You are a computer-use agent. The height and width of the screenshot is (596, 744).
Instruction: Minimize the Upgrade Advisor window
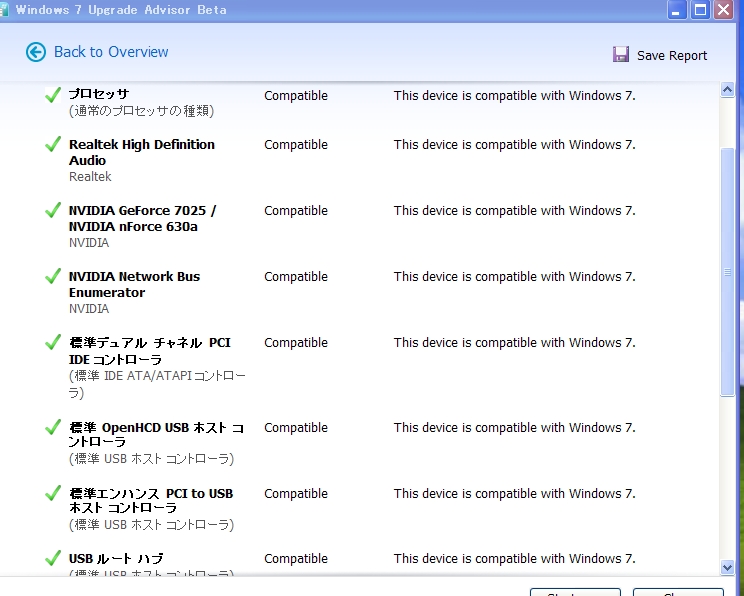(x=677, y=9)
